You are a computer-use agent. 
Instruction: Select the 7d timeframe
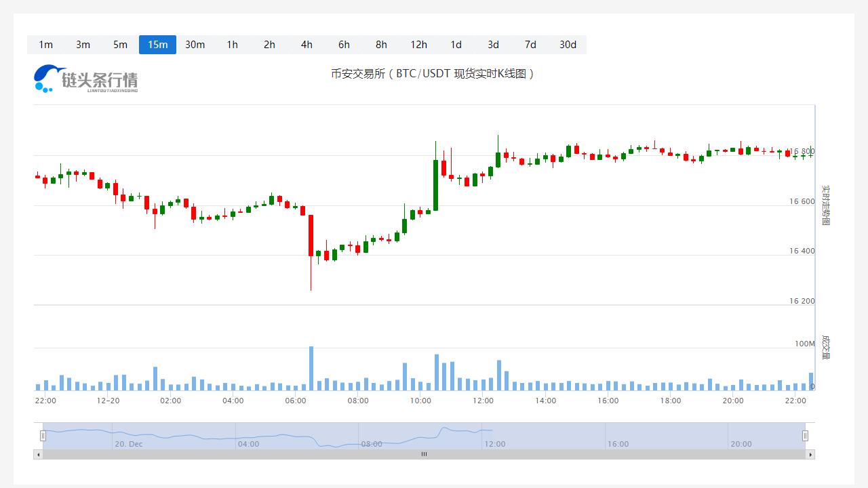(530, 45)
